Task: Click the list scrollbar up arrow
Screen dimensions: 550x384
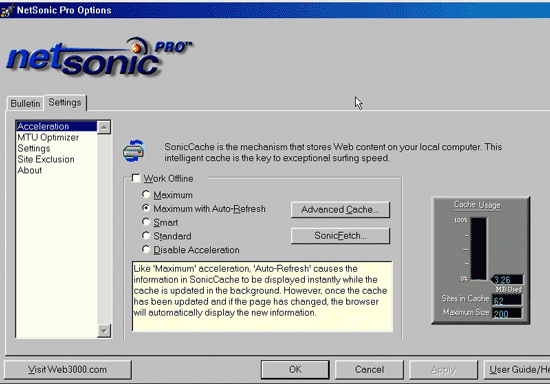Action: tap(104, 127)
